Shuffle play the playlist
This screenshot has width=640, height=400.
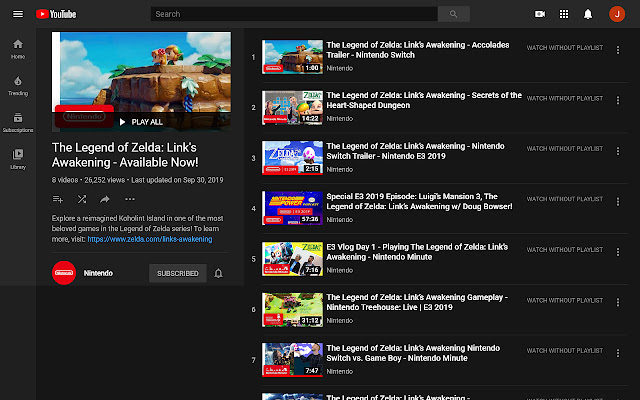click(x=82, y=199)
